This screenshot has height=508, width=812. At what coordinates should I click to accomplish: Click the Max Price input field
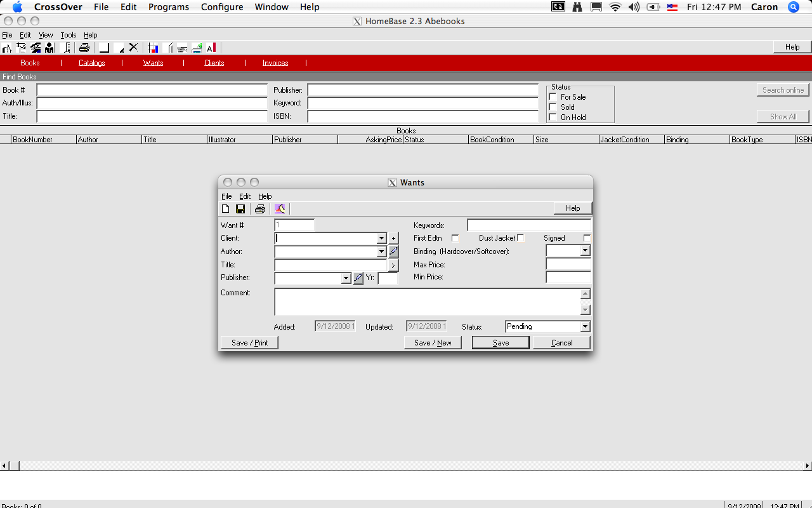coord(568,264)
